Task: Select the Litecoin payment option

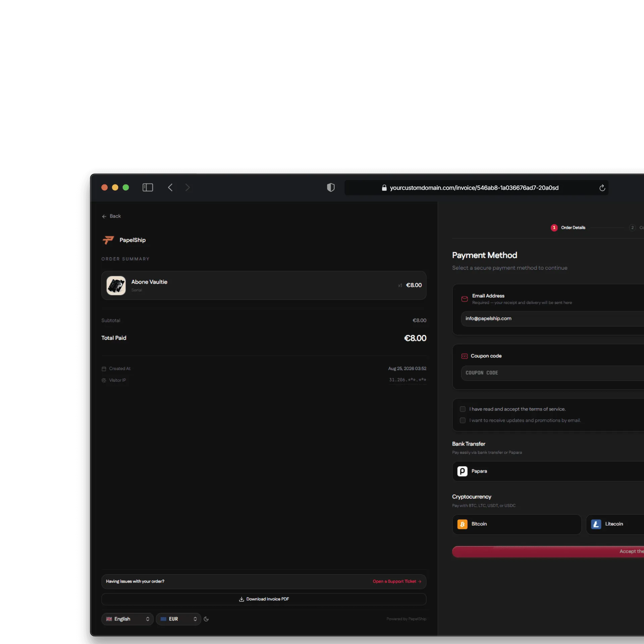Action: tap(615, 524)
